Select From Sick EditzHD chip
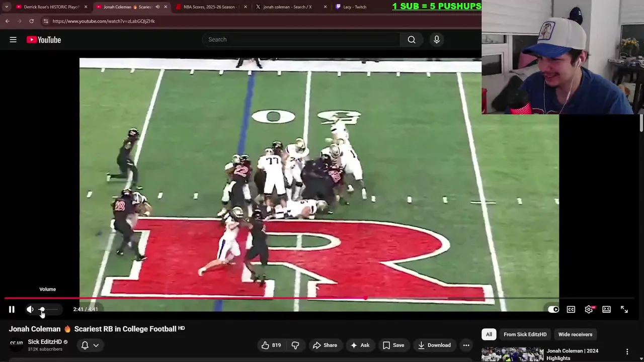Screen dimensions: 644x362 click(525, 334)
